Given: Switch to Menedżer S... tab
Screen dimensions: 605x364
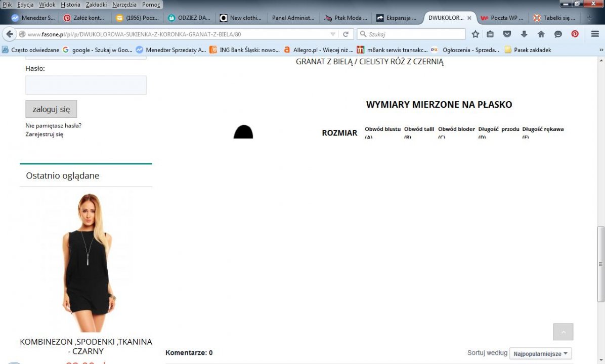Looking at the screenshot, I should coord(33,18).
